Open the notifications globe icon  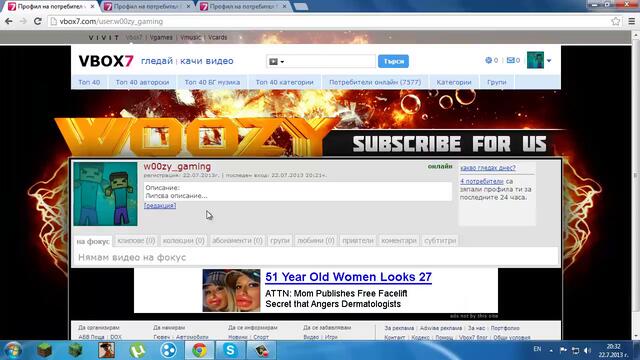(x=489, y=60)
